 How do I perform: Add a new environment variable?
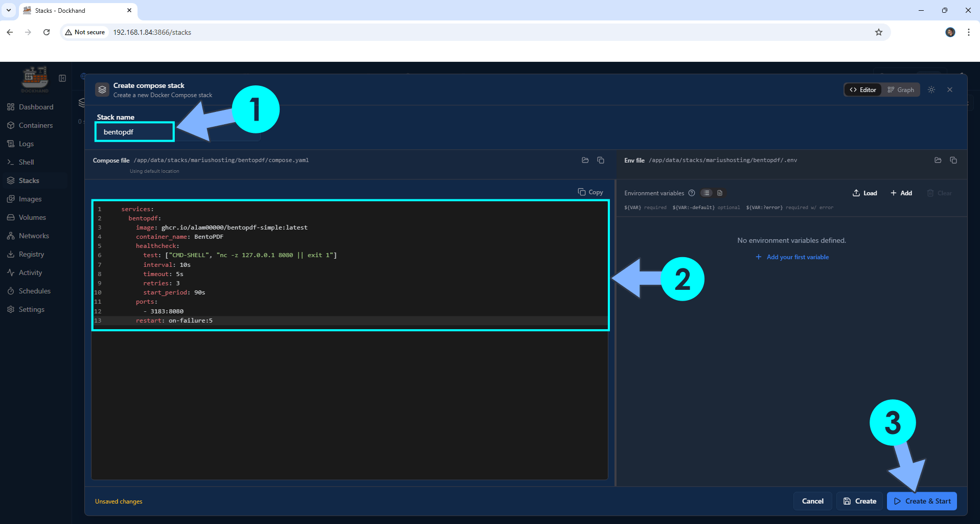[901, 193]
